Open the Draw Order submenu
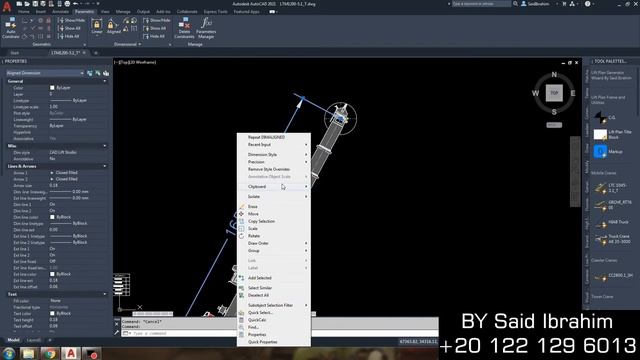The height and width of the screenshot is (360, 640). click(273, 243)
